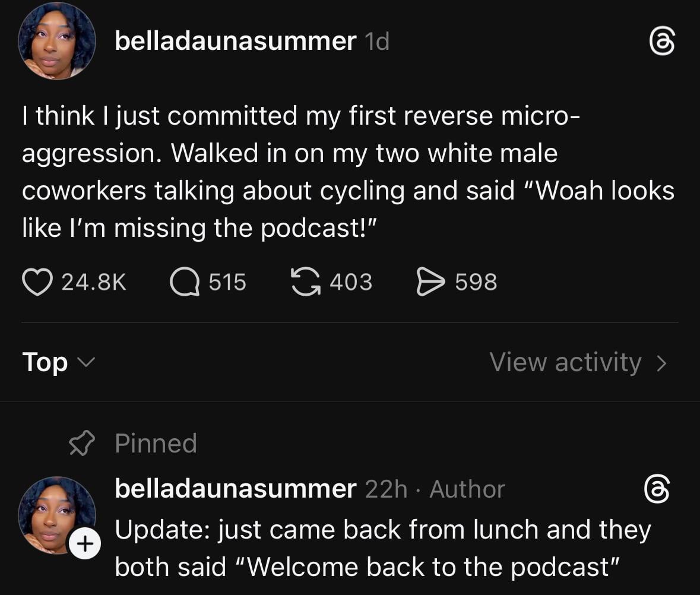Share the post with the paper plane icon
Image resolution: width=700 pixels, height=595 pixels.
click(430, 282)
